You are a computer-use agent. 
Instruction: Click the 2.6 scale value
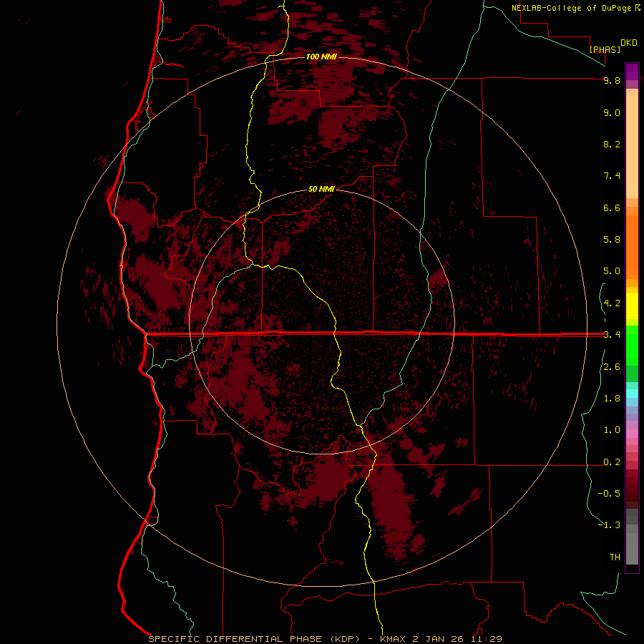pos(612,367)
